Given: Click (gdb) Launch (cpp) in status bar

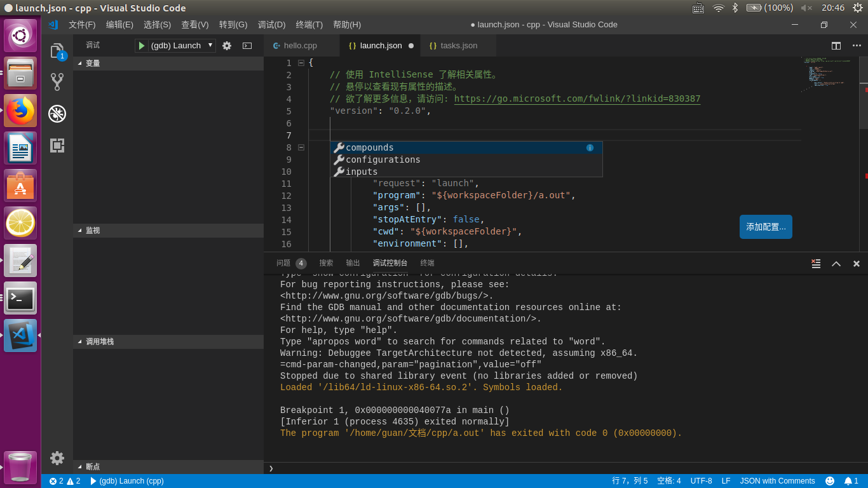Looking at the screenshot, I should tap(126, 481).
